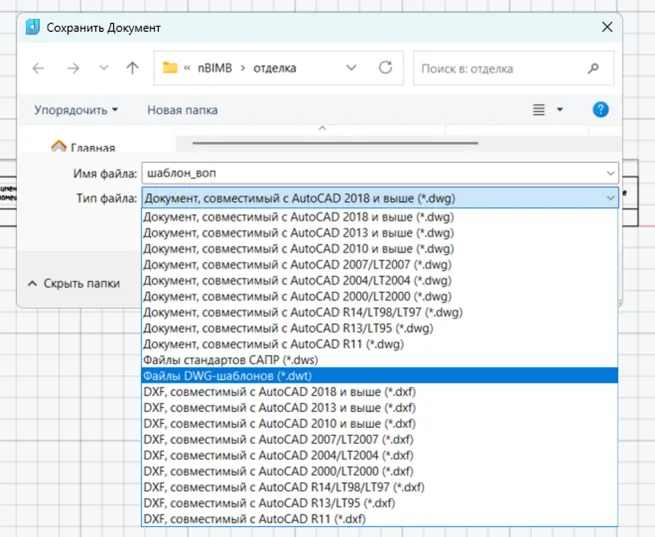The height and width of the screenshot is (537, 655).
Task: Click the view layout icon
Action: 540,109
